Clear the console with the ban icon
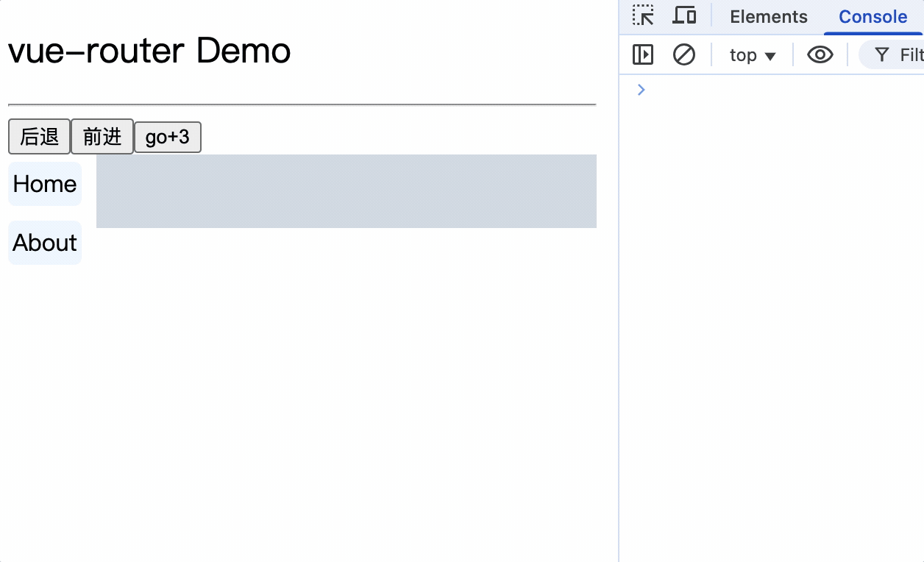Viewport: 924px width, 562px height. 684,54
